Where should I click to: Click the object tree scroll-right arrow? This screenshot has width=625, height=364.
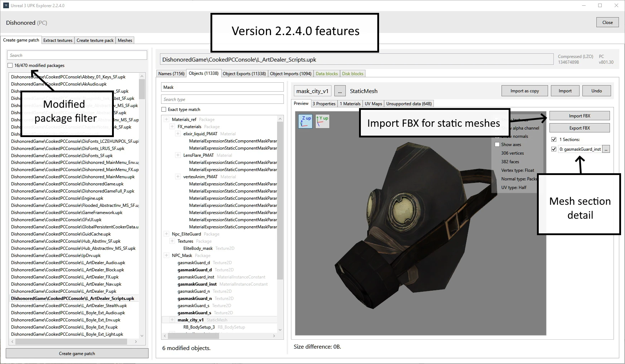coord(274,336)
